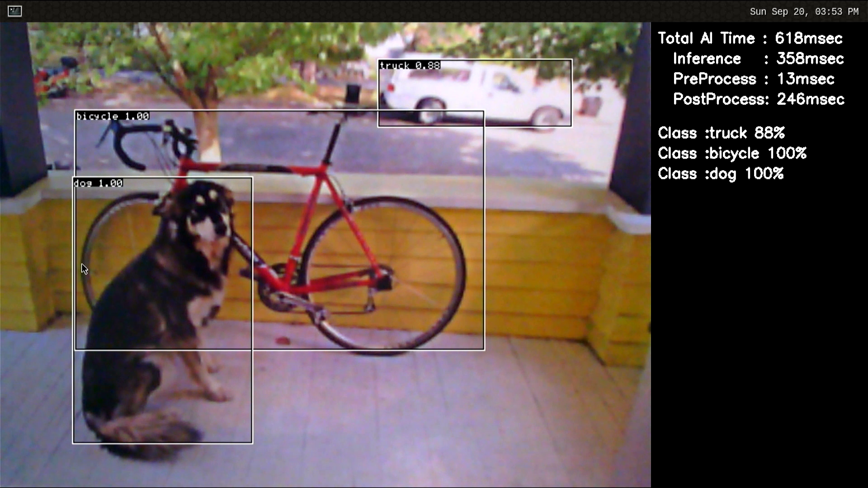This screenshot has width=868, height=488.
Task: Click the Inference time readout
Action: (757, 58)
